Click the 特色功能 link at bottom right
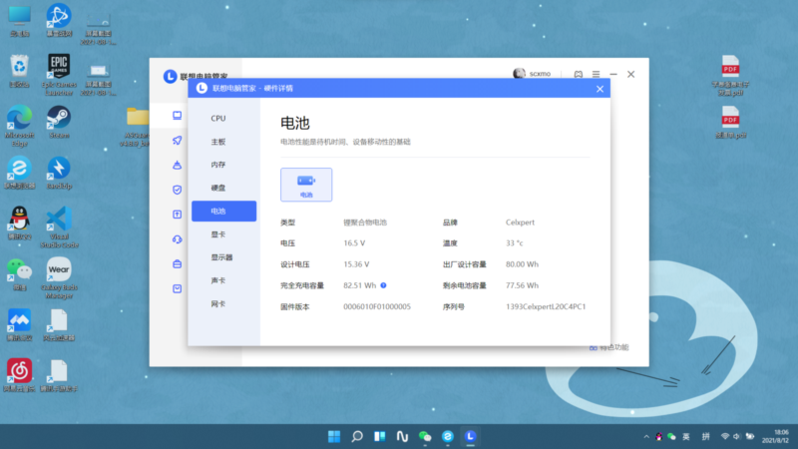Viewport: 798px width, 449px height. coord(610,347)
